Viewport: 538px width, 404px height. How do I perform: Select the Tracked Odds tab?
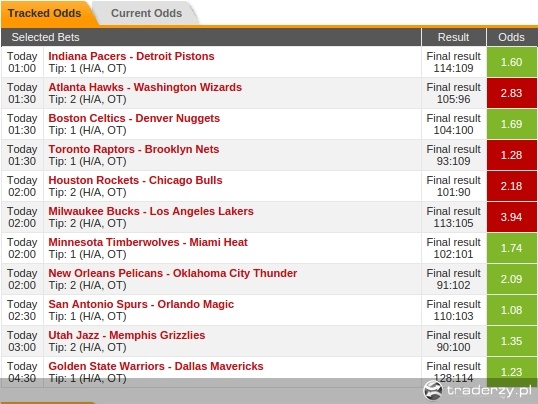pos(45,13)
